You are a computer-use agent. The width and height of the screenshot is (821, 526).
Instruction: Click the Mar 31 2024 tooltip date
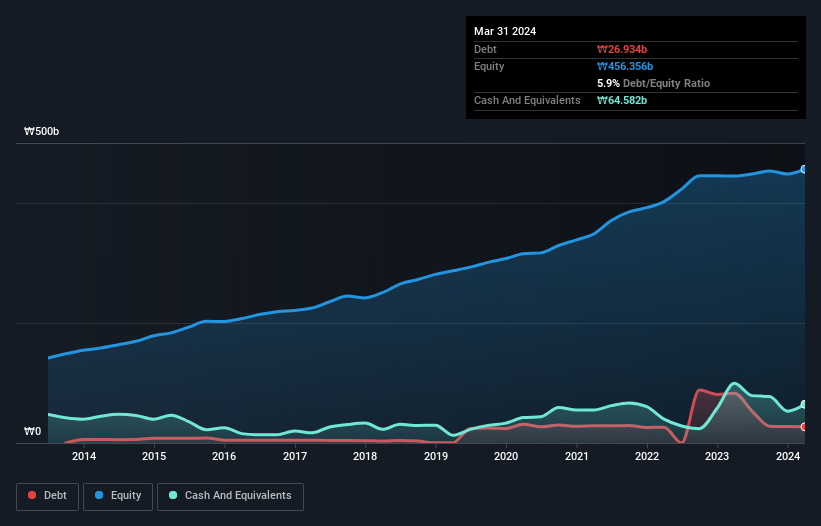[x=505, y=31]
